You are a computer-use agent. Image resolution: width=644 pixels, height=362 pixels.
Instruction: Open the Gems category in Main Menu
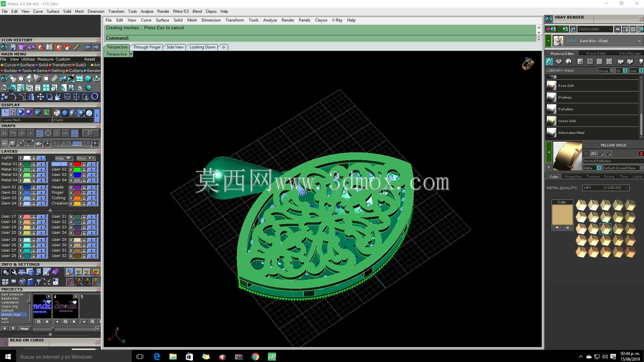click(x=42, y=71)
